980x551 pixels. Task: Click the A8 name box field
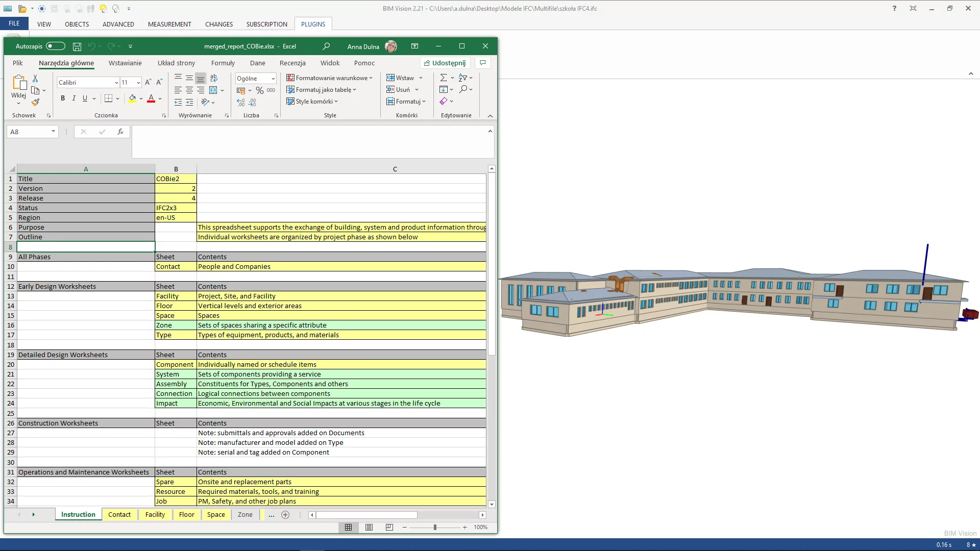[28, 132]
